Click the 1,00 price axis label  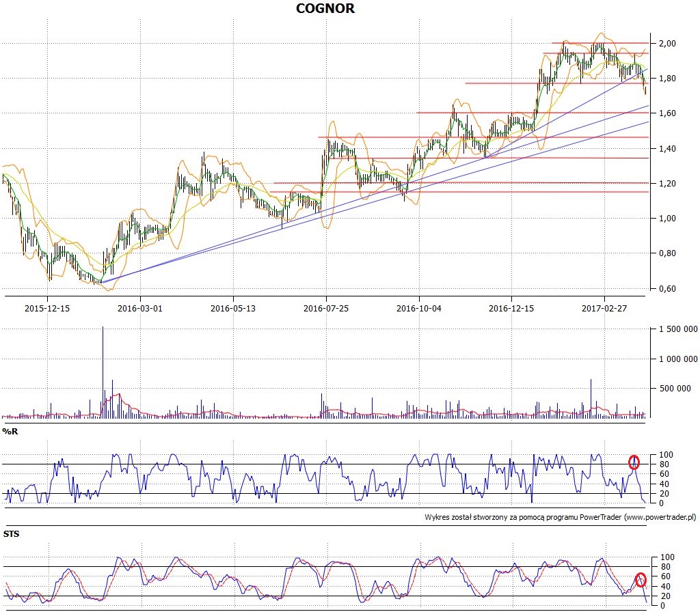(x=667, y=218)
